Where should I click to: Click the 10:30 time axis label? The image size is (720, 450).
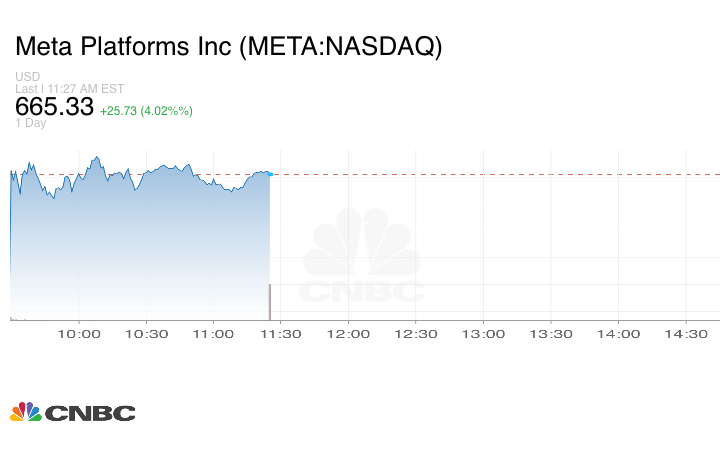pyautogui.click(x=146, y=334)
